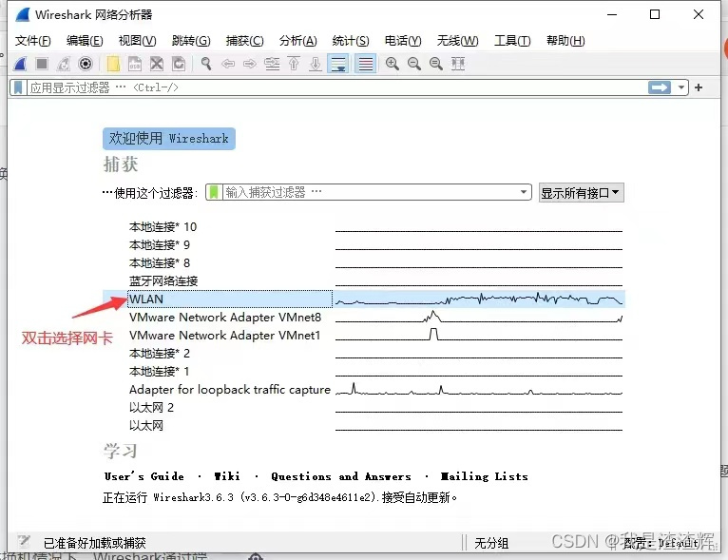This screenshot has width=728, height=560.
Task: Zoom out of packet text
Action: pyautogui.click(x=414, y=64)
